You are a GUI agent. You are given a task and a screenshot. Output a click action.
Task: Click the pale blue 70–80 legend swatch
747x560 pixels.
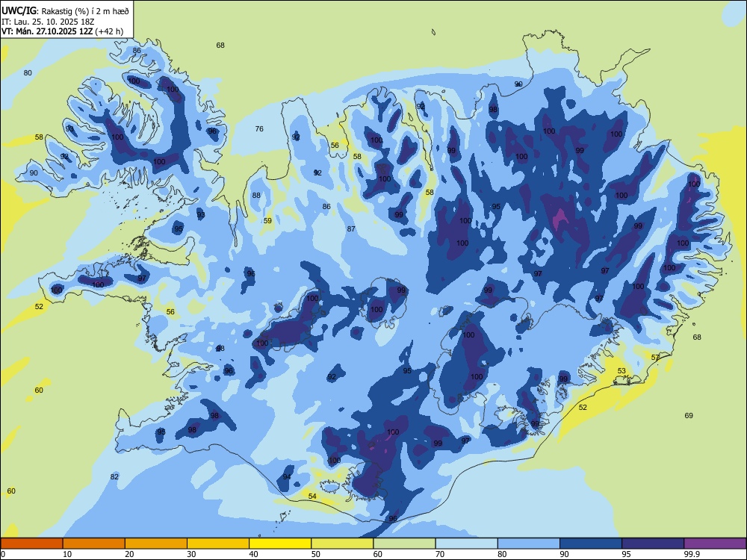coord(466,544)
